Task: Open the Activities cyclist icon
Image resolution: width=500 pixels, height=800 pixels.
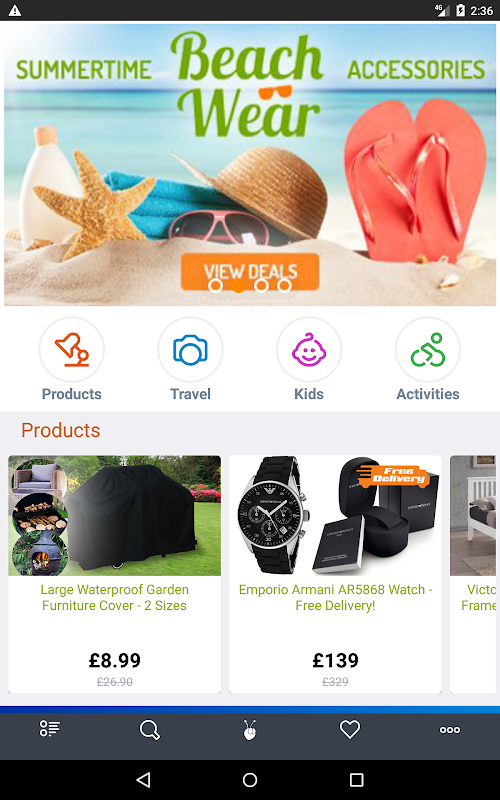Action: pos(428,349)
